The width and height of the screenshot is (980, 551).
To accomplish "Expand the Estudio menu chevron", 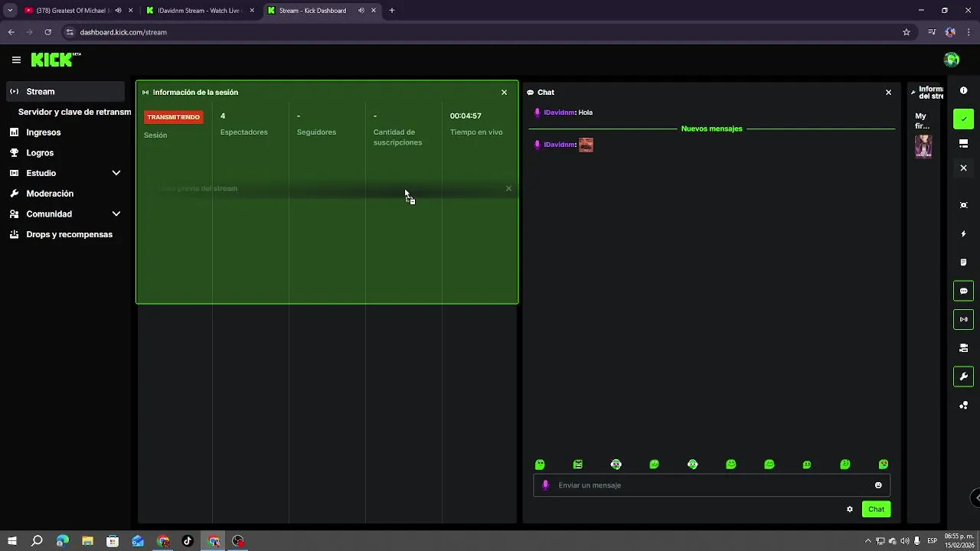I will (116, 173).
